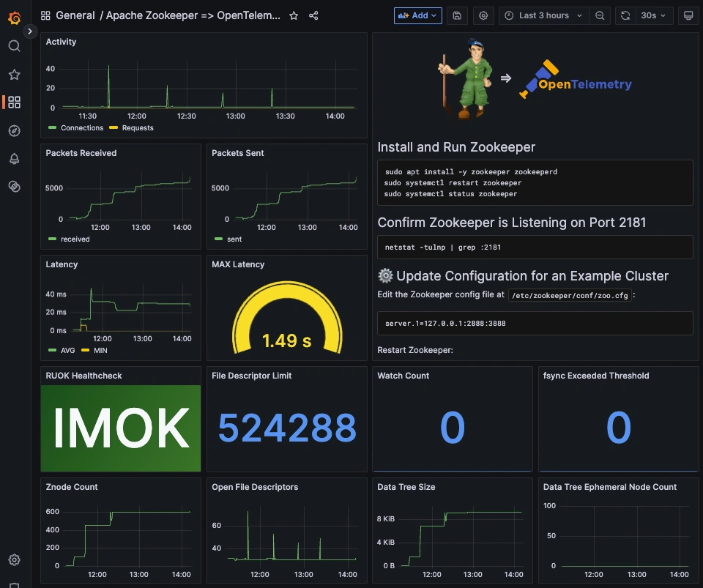Click the yellow MIN legend color swatch

pos(85,350)
